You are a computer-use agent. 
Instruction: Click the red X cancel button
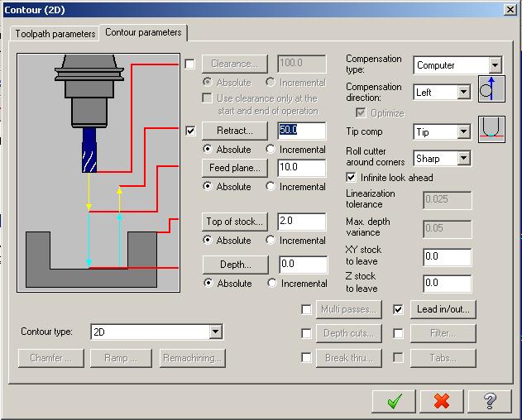point(442,401)
